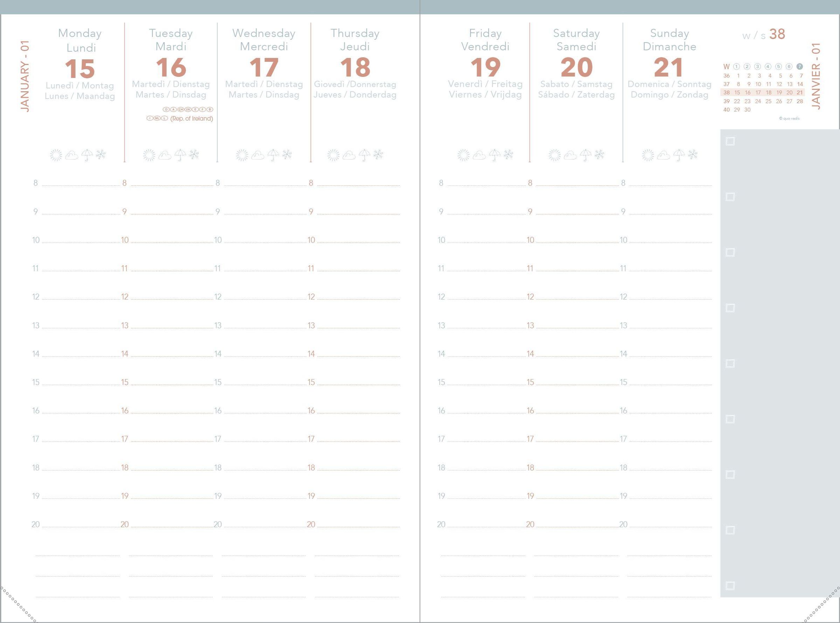Screen dimensions: 840x623
Task: Click the Rep. of Ireland holiday note
Action: (191, 119)
